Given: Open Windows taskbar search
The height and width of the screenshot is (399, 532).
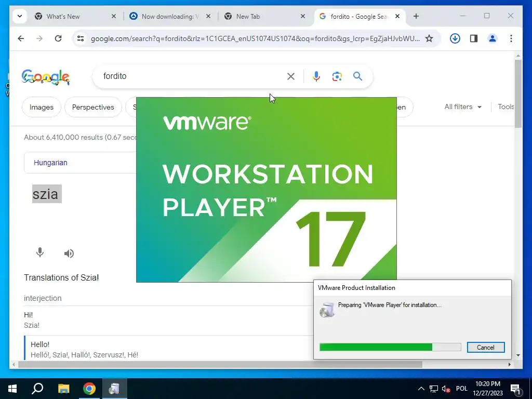Looking at the screenshot, I should [37, 389].
